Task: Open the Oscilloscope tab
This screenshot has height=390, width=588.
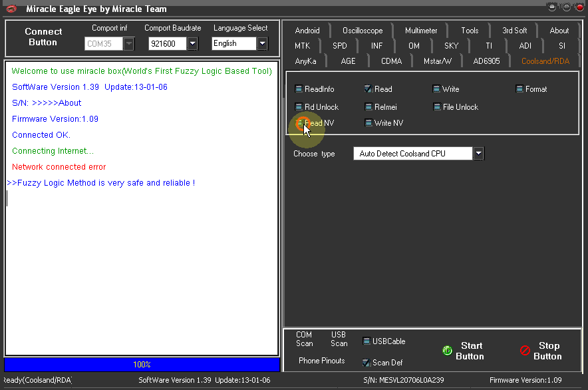Action: pos(363,31)
